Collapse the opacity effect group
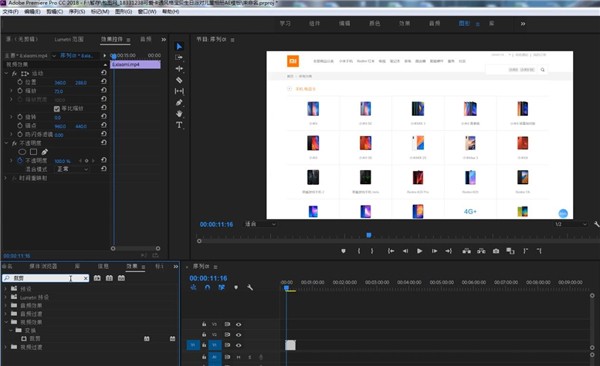Viewport: 600px width, 366px height. click(6, 143)
